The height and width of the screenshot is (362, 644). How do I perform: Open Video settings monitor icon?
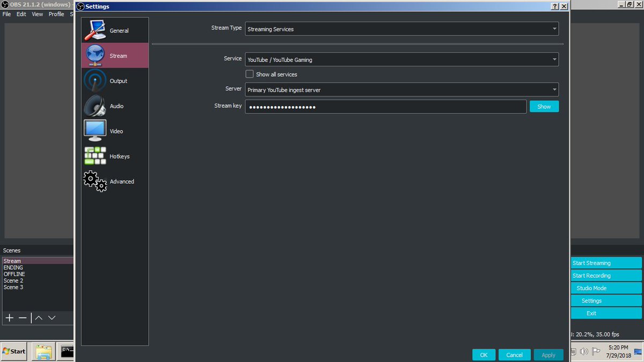[95, 131]
